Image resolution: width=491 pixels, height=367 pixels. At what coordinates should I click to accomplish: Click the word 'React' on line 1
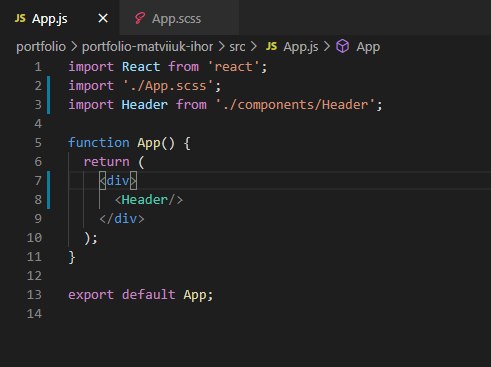(141, 67)
